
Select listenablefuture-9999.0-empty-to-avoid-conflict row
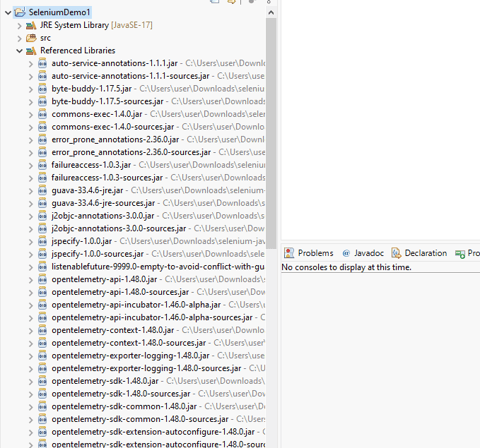tap(158, 267)
